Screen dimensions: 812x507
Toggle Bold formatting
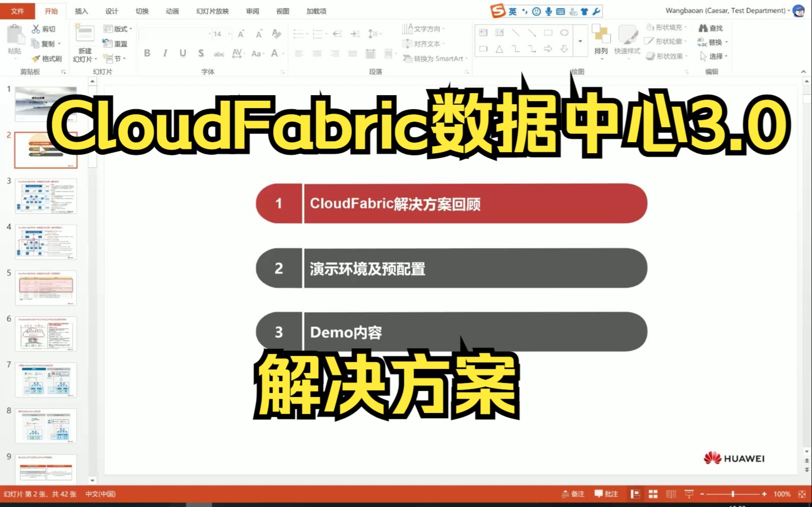147,53
